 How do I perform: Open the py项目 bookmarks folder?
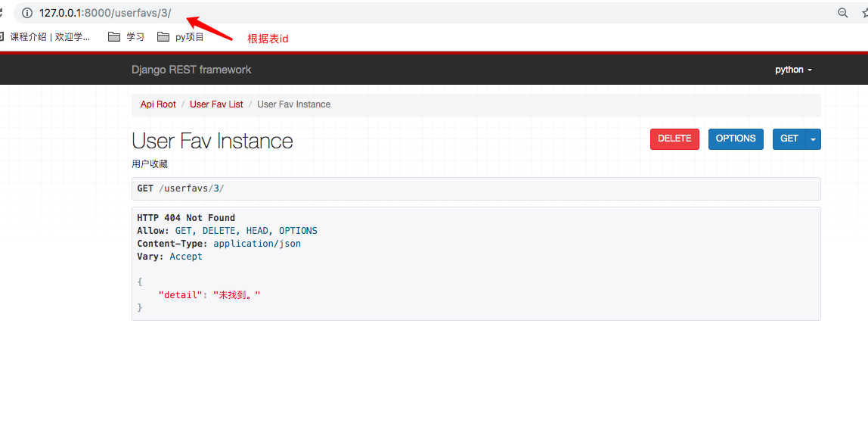coord(181,37)
